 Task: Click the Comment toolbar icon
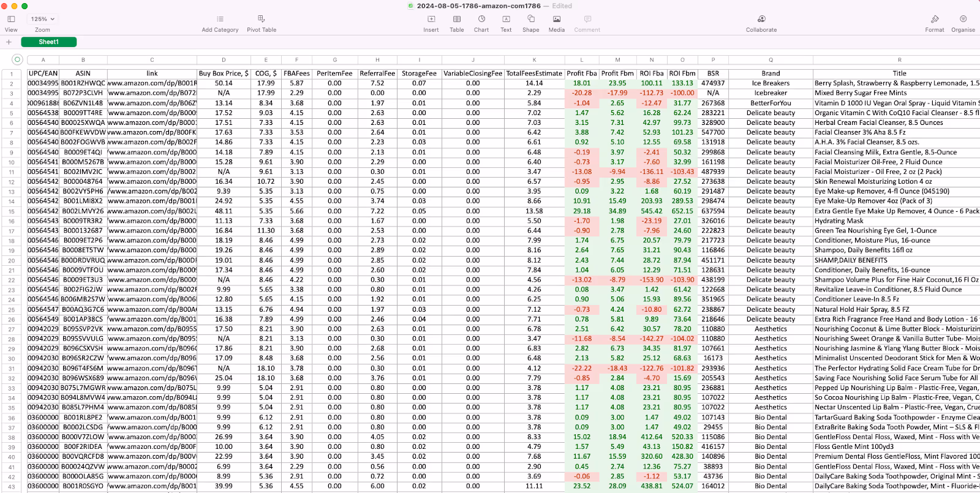point(587,19)
